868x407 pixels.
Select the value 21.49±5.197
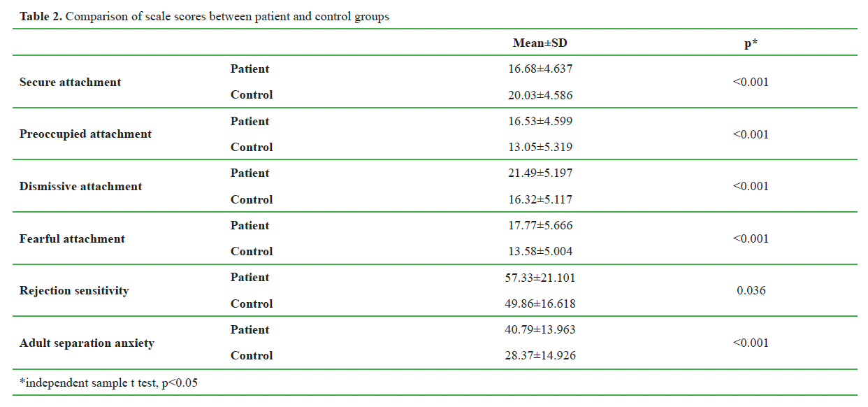[540, 173]
